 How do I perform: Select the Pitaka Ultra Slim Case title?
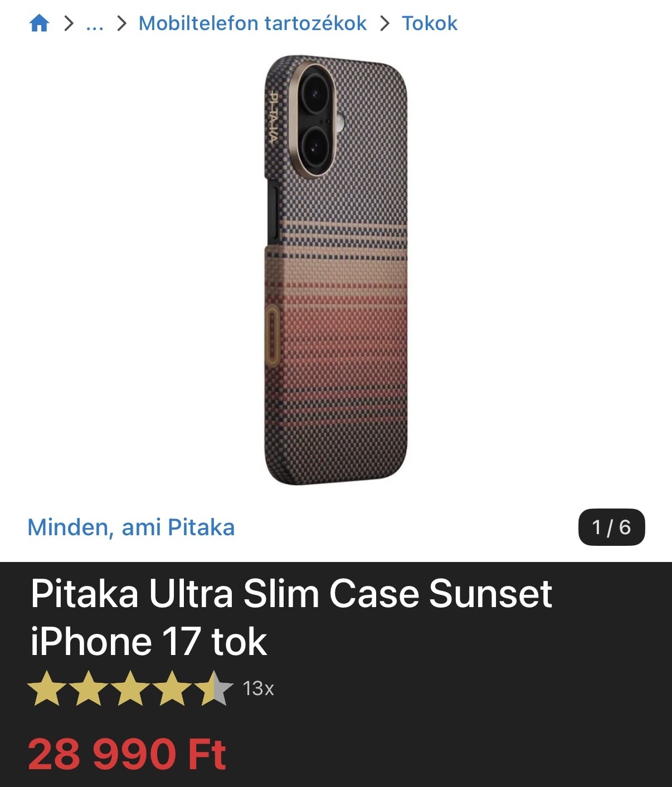tap(291, 617)
